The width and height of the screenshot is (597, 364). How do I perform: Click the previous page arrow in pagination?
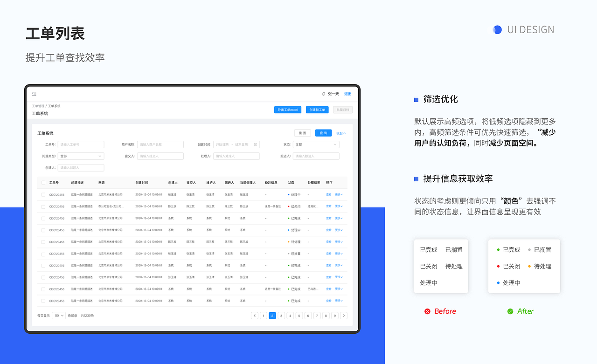[254, 316]
